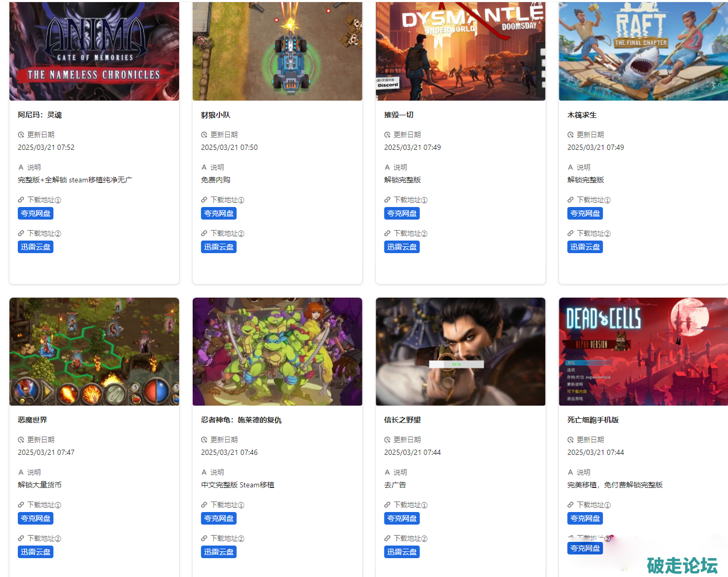Open the Dead Cells cover thumbnail
The image size is (728, 577).
[643, 352]
